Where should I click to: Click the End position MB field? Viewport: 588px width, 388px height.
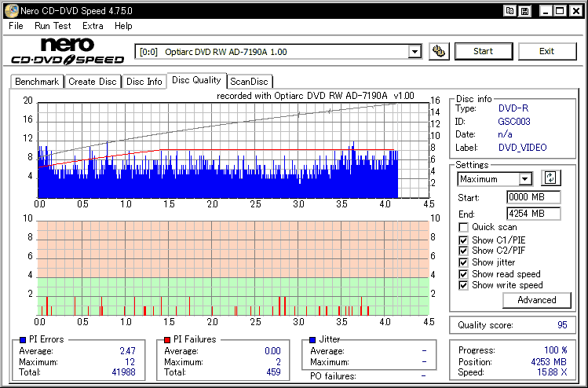(533, 214)
